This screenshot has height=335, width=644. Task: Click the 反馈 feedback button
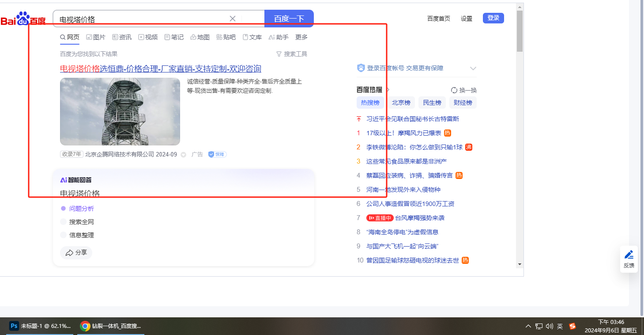629,259
